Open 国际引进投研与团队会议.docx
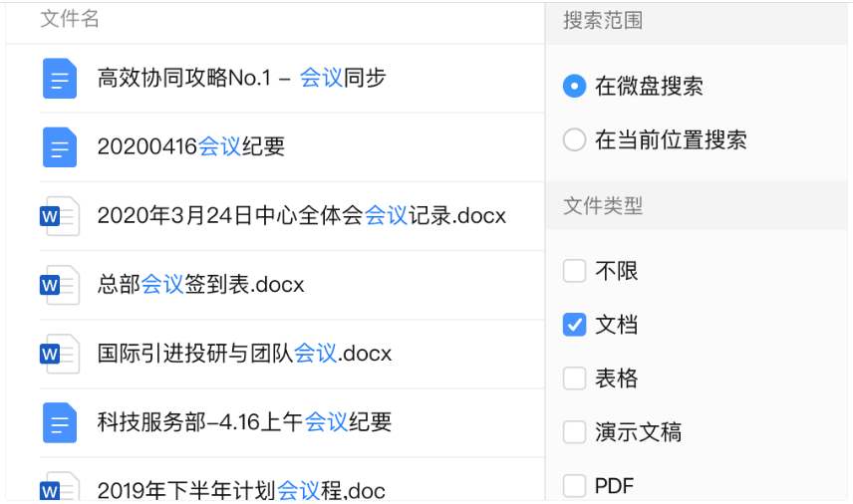 click(x=244, y=354)
